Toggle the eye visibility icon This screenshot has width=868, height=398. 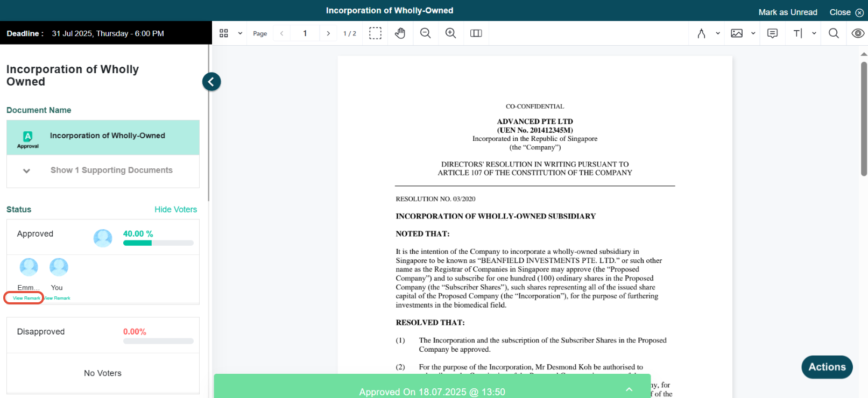(858, 33)
